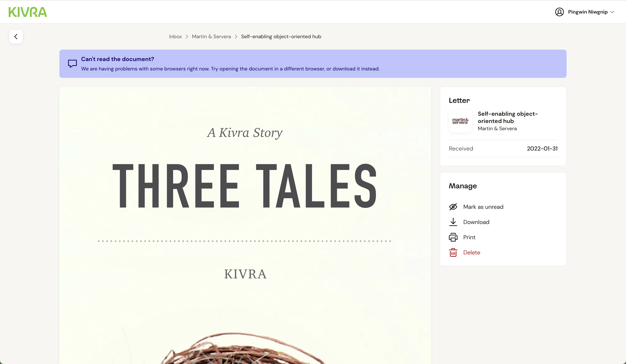Delete the letter

coord(471,252)
